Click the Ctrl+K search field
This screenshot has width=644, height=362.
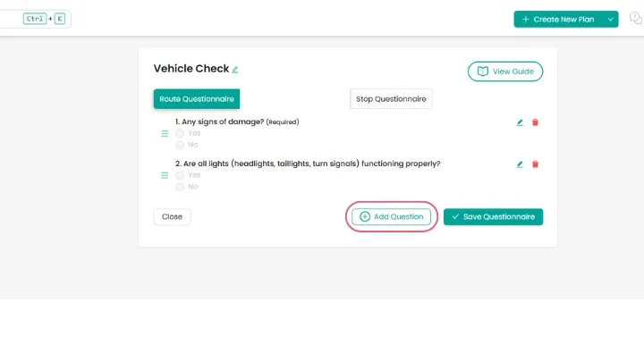coord(36,18)
